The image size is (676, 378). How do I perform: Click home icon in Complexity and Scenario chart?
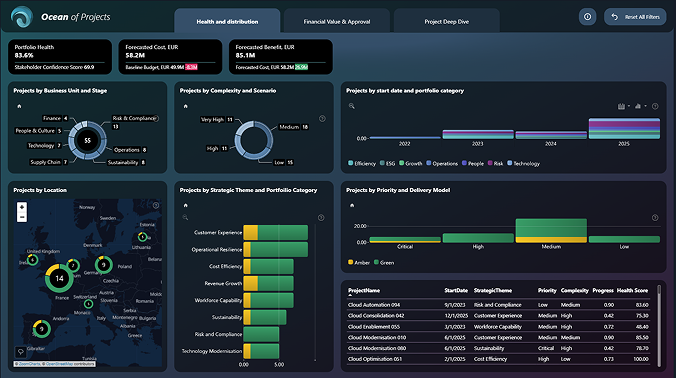click(185, 106)
